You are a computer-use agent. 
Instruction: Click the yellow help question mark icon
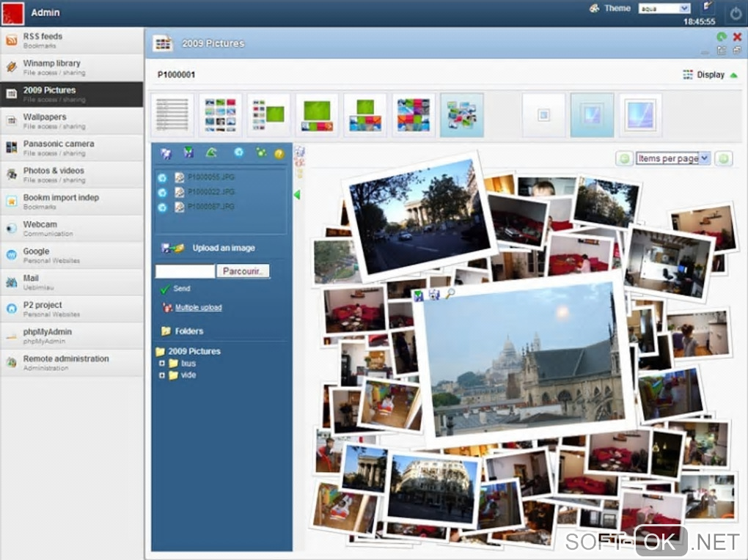tap(279, 154)
